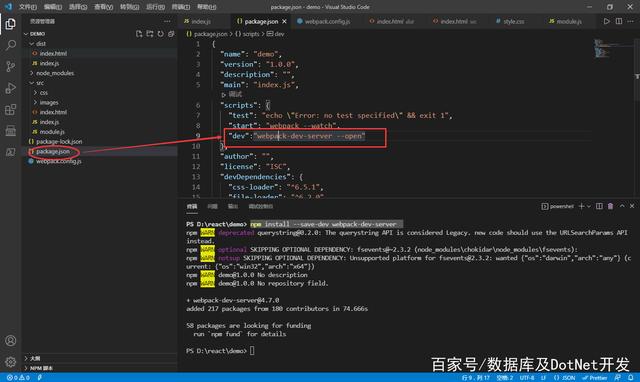Select the Output tab in bottom panel
This screenshot has width=640, height=382.
click(233, 207)
